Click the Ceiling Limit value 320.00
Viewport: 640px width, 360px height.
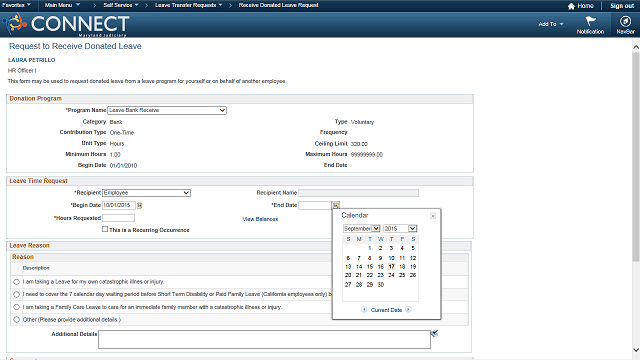(x=359, y=144)
